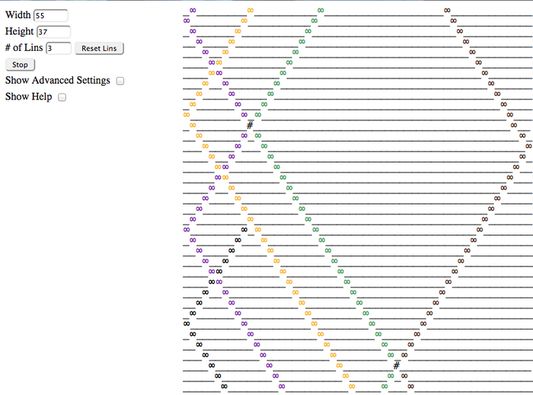Click the yellow infinity symbol in top row
This screenshot has width=533, height=395.
pyautogui.click(x=250, y=10)
